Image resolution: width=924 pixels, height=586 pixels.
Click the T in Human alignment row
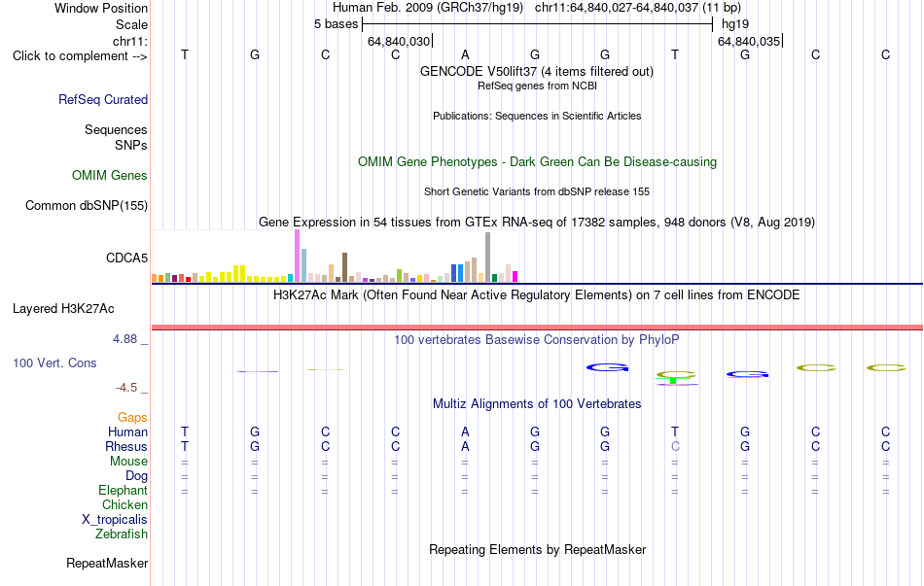click(675, 431)
